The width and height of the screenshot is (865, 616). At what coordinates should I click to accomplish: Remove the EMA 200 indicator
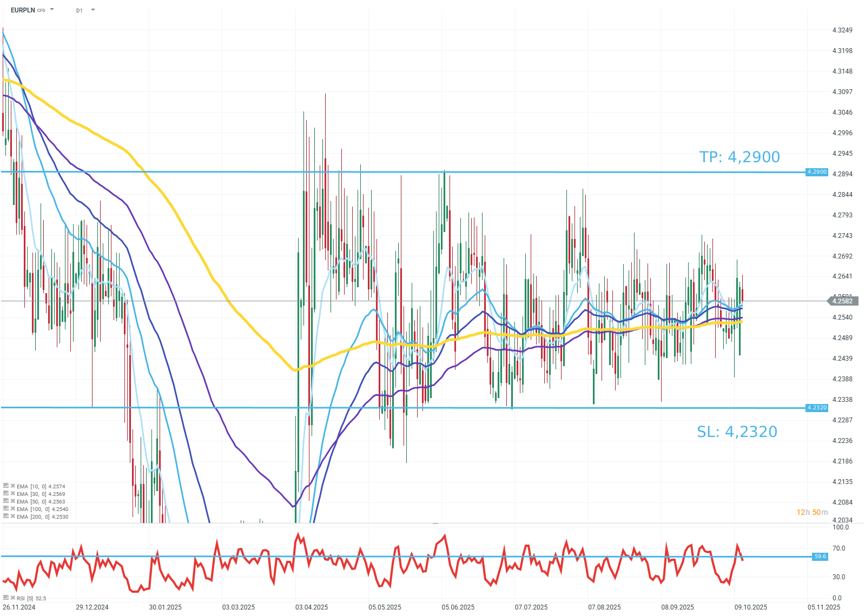(x=12, y=516)
